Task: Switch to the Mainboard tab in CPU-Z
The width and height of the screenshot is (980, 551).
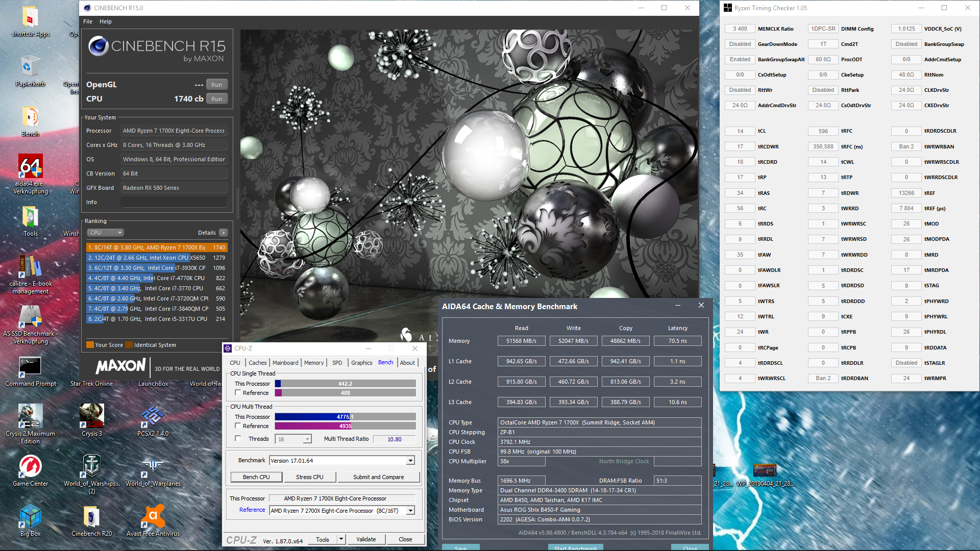Action: [285, 363]
